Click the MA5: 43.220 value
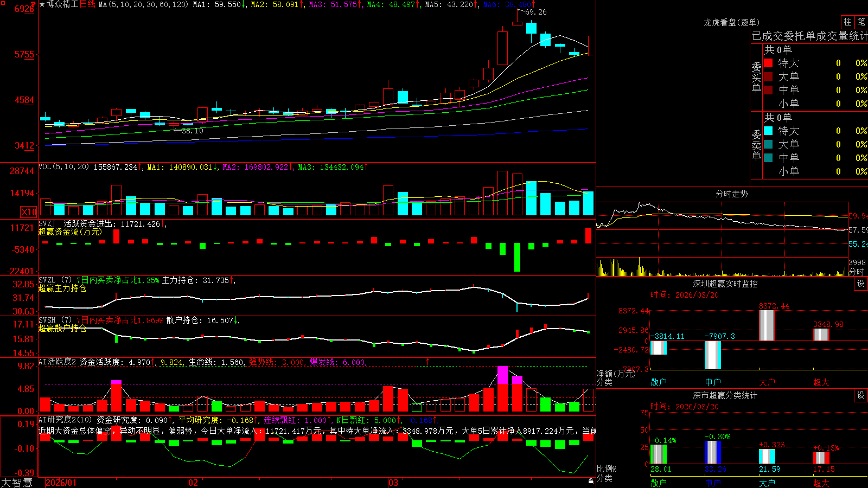This screenshot has height=488, width=868. [449, 4]
